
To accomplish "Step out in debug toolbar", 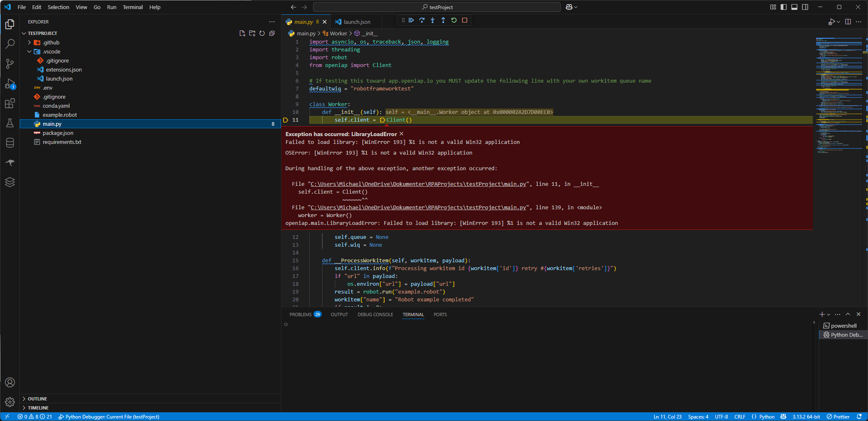I will click(x=443, y=20).
